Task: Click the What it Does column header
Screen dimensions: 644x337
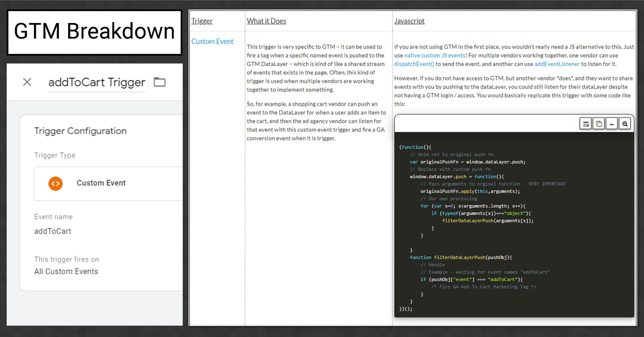Action: (266, 21)
